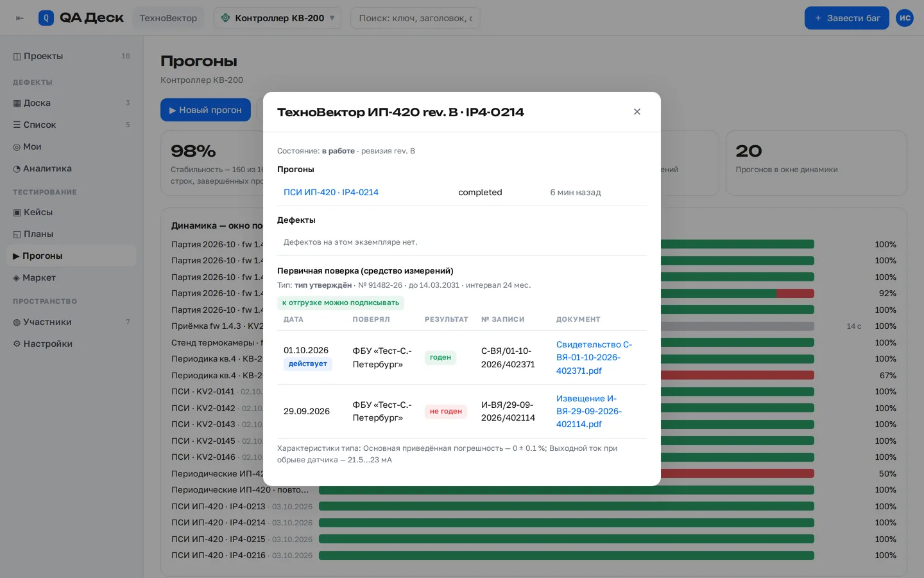Open Планы in the sidebar

pyautogui.click(x=72, y=234)
